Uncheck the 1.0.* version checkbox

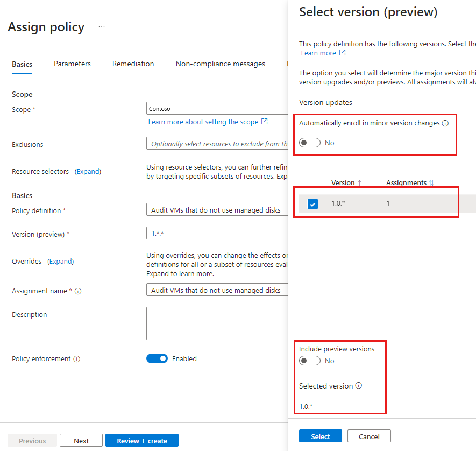[312, 204]
